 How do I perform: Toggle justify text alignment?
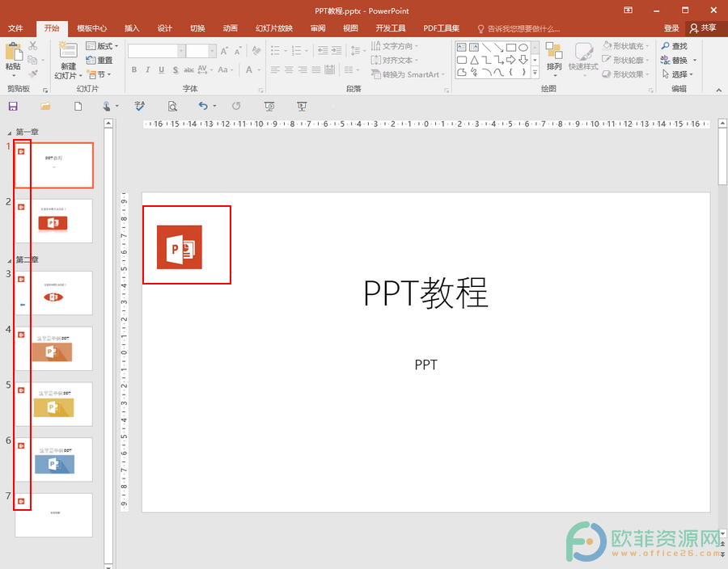click(x=316, y=70)
